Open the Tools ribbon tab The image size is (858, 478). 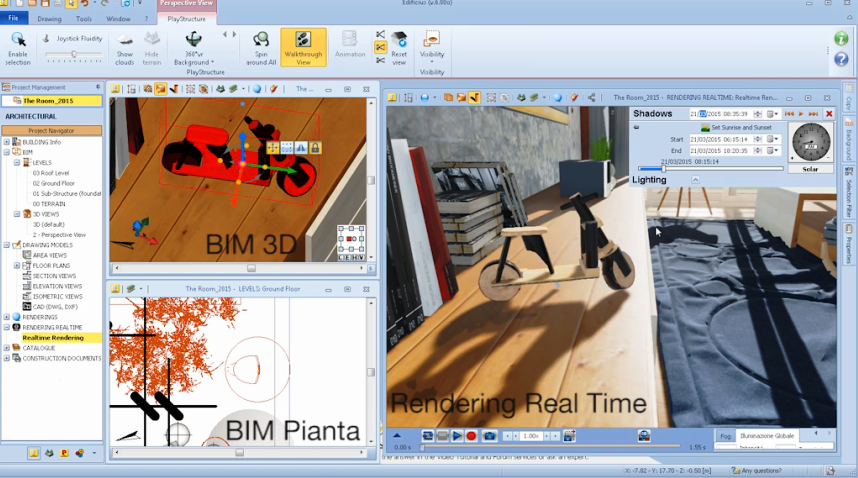click(x=84, y=19)
